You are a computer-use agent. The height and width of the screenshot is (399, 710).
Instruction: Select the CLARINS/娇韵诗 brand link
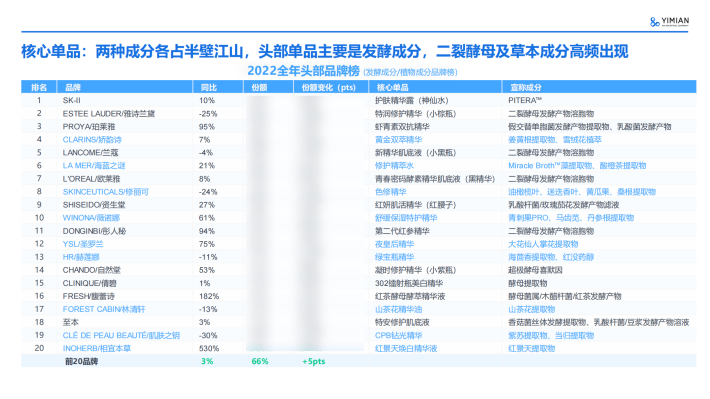click(92, 139)
